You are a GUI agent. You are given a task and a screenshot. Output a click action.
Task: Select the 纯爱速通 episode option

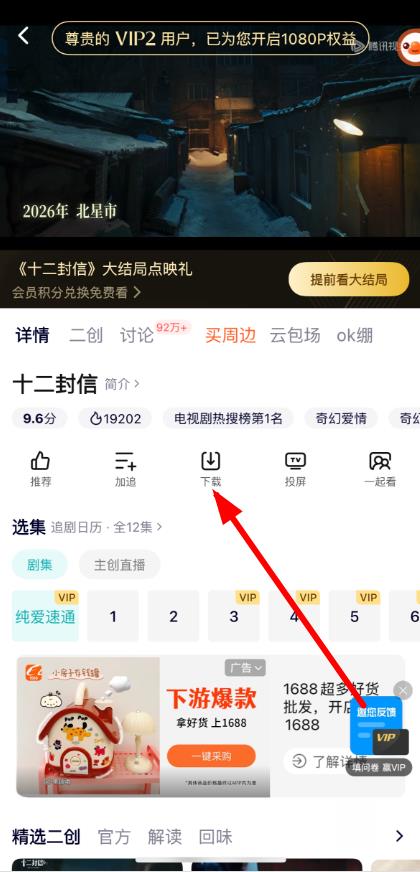click(45, 616)
